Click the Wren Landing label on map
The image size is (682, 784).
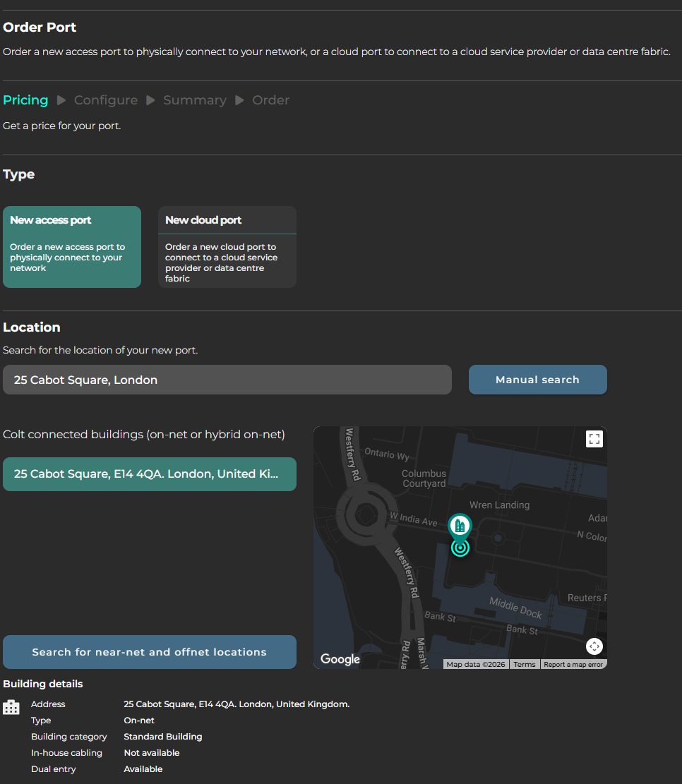pos(499,505)
